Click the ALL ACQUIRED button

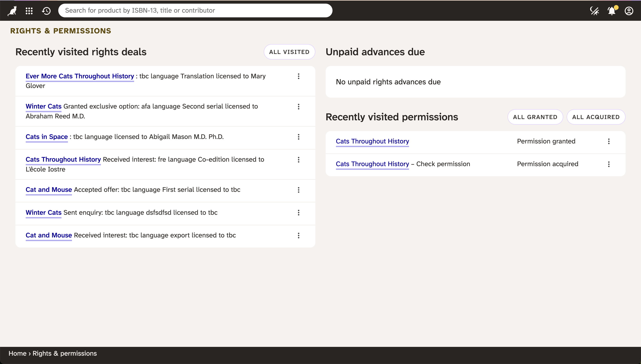pos(596,117)
